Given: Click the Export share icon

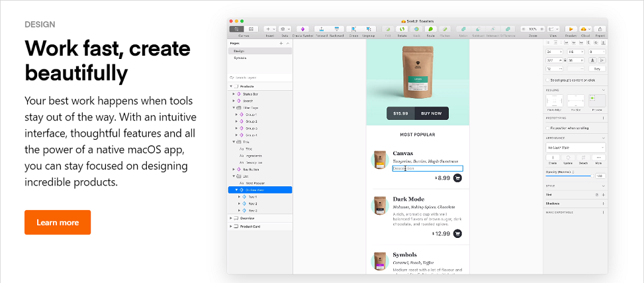Looking at the screenshot, I should click(x=600, y=29).
